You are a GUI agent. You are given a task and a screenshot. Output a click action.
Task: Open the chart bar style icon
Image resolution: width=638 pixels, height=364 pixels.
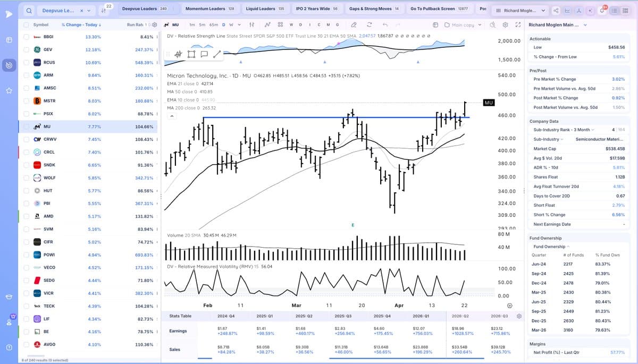pos(252,24)
